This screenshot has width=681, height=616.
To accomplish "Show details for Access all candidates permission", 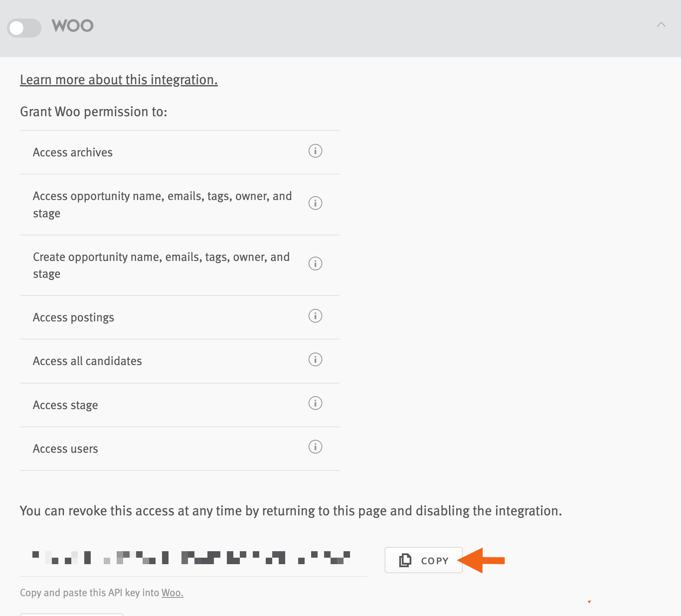I will 315,360.
